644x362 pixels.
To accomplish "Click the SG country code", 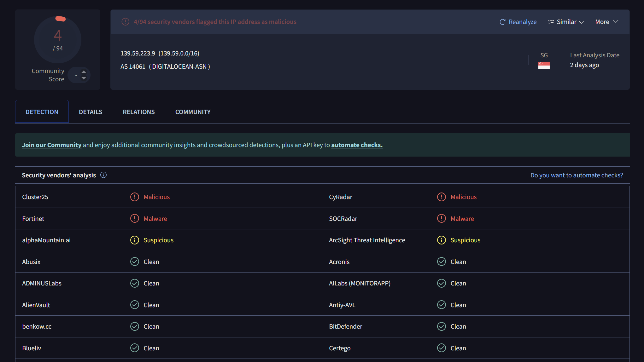I will [544, 55].
